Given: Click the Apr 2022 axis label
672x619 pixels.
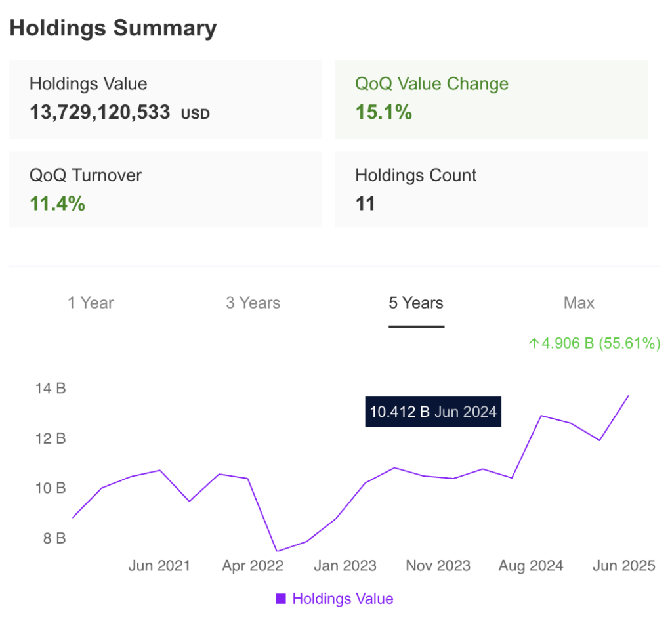Looking at the screenshot, I should (253, 565).
